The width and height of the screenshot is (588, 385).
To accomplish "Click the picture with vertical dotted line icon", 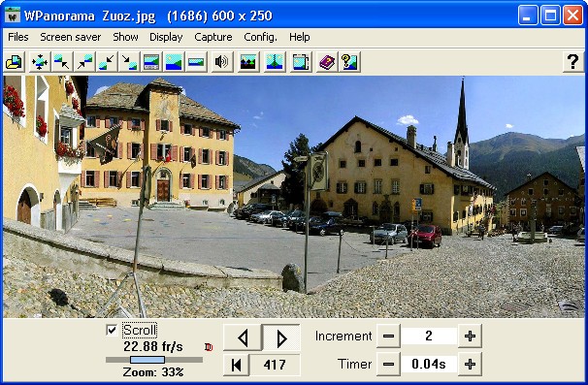I will point(275,62).
